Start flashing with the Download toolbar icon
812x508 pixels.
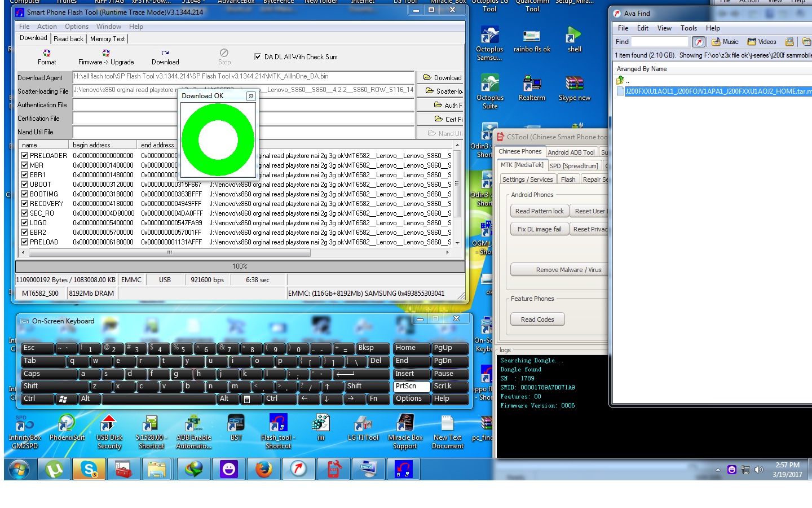(165, 56)
